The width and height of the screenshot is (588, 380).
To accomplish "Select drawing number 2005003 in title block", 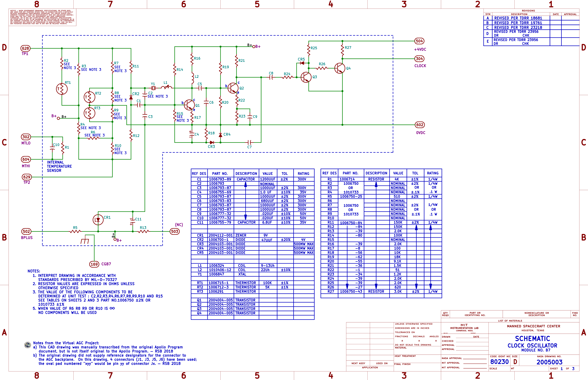I will pos(549,362).
